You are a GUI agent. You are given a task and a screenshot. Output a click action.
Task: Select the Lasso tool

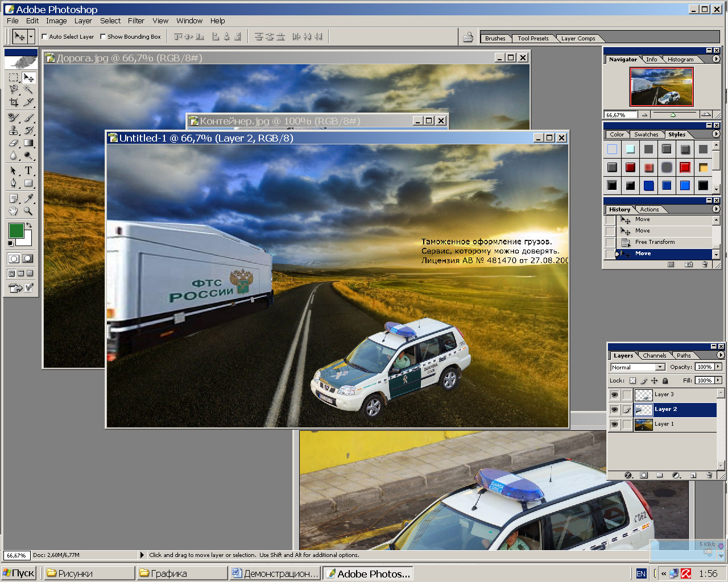tap(14, 90)
